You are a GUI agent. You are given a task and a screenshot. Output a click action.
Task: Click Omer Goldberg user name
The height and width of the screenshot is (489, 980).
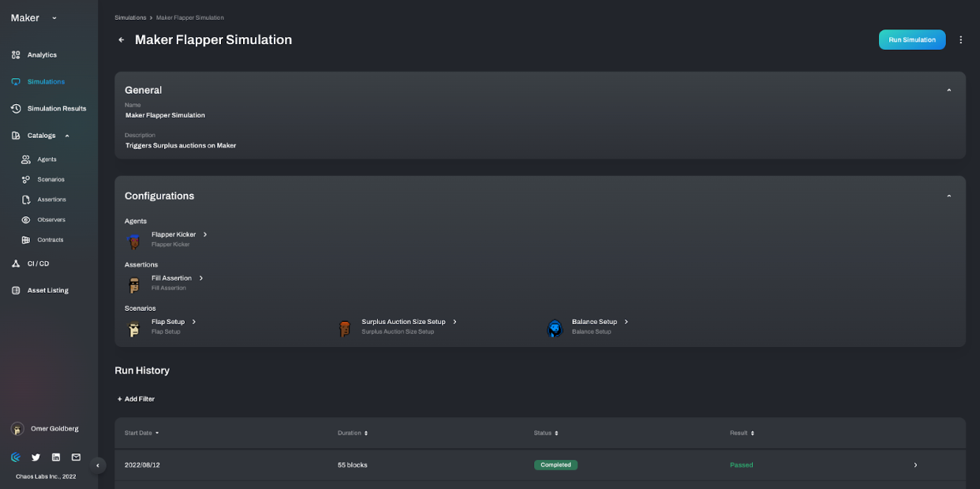(x=54, y=428)
